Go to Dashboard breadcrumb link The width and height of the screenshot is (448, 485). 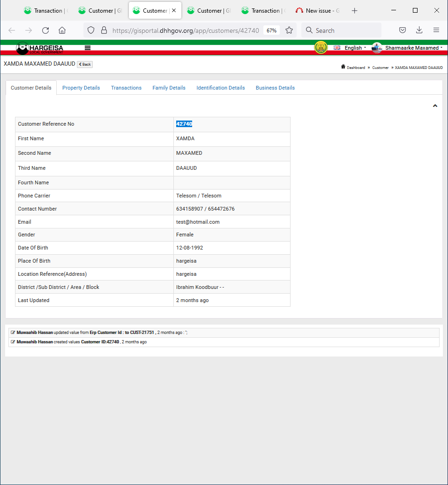(x=356, y=68)
